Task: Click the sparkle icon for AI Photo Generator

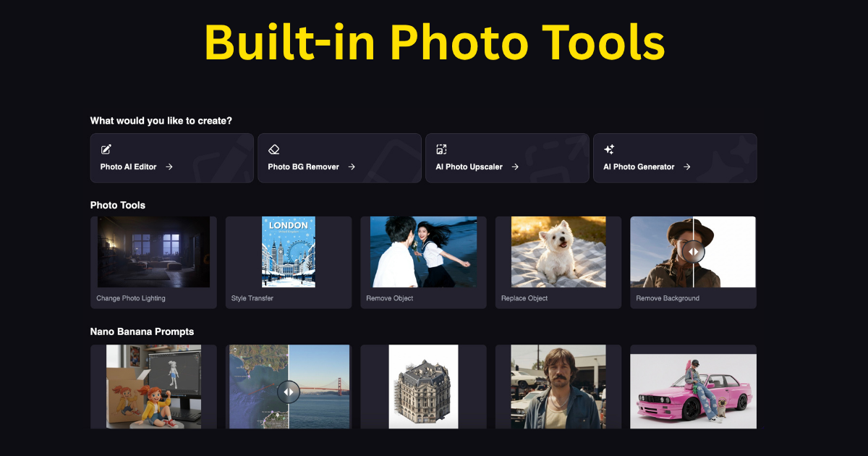Action: (x=609, y=150)
